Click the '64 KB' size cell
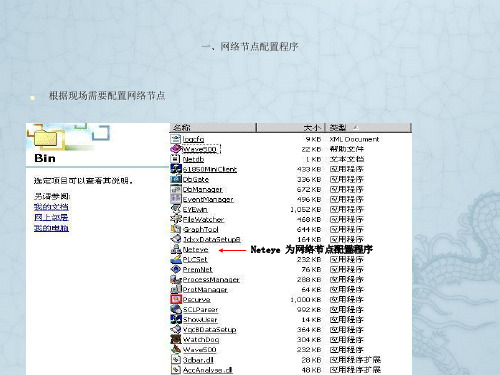The width and height of the screenshot is (500, 375). point(311,289)
